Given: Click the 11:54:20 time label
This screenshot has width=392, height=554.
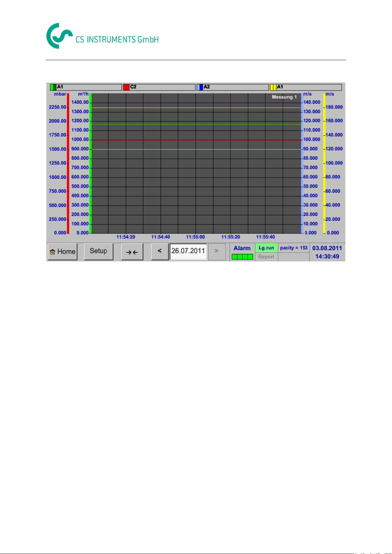Looking at the screenshot, I should click(x=126, y=237).
